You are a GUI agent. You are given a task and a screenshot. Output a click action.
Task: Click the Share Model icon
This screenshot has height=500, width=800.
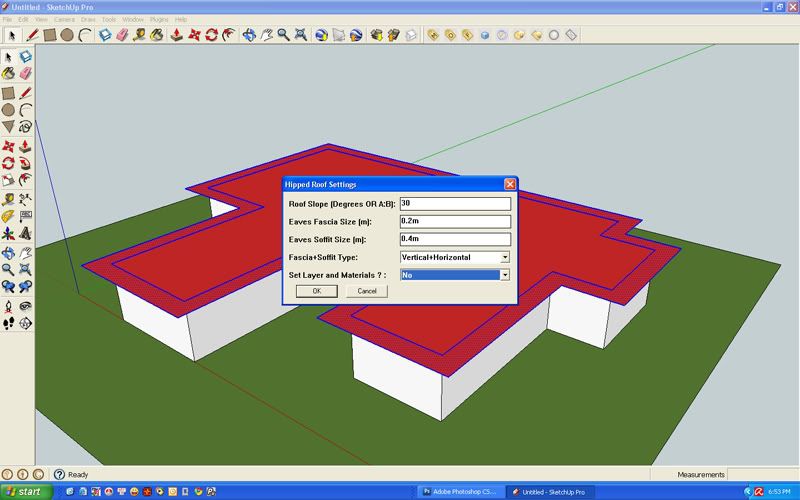pyautogui.click(x=393, y=35)
